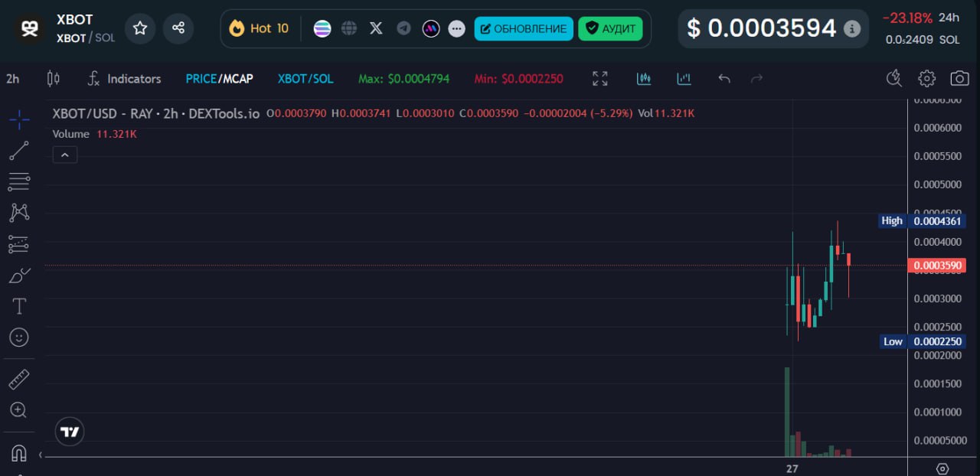The width and height of the screenshot is (980, 476).
Task: Take a chart snapshot with camera icon
Action: 959,78
